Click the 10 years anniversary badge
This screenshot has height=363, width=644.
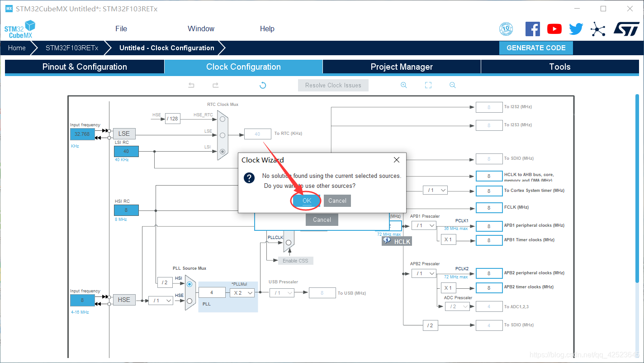506,29
